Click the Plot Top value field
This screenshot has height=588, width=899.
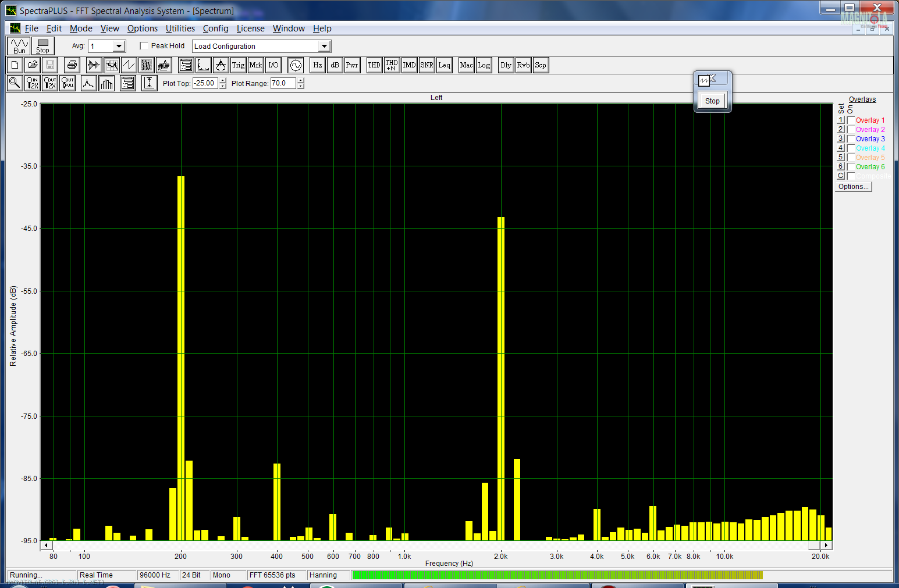tap(205, 83)
